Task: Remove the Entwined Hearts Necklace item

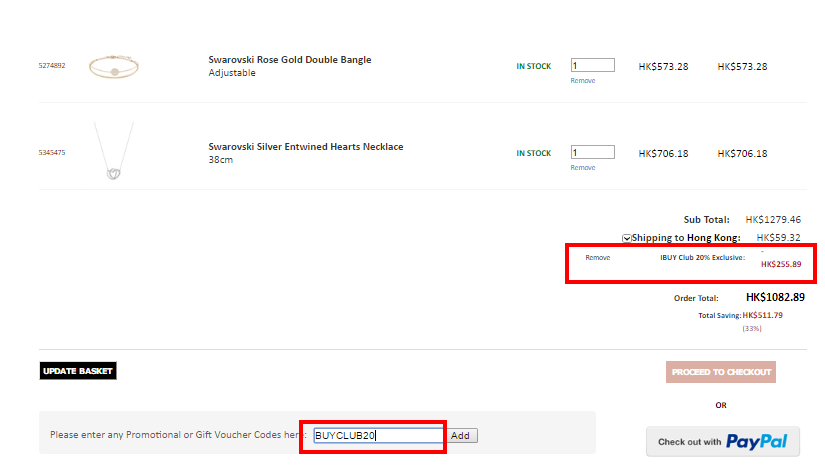Action: pos(583,168)
